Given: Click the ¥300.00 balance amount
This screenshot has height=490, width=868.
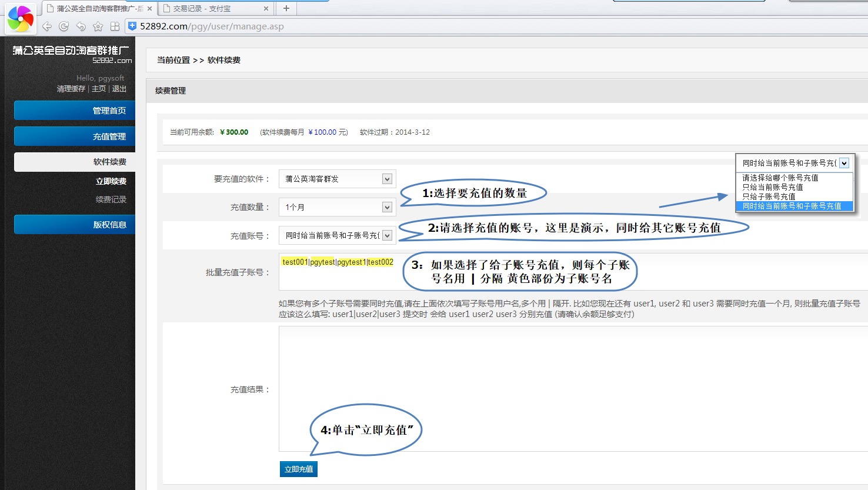Looking at the screenshot, I should click(x=234, y=132).
